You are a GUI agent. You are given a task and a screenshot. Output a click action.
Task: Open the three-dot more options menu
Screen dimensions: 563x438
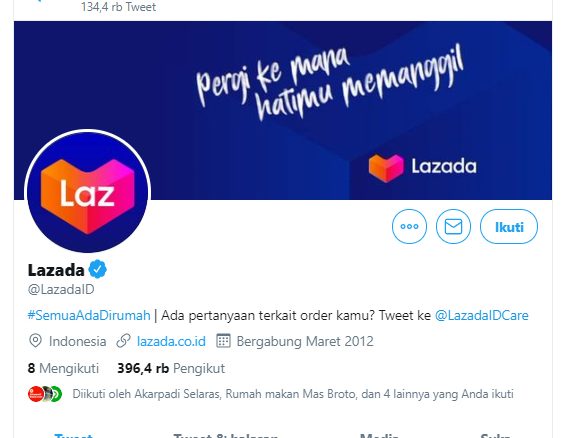pyautogui.click(x=409, y=227)
